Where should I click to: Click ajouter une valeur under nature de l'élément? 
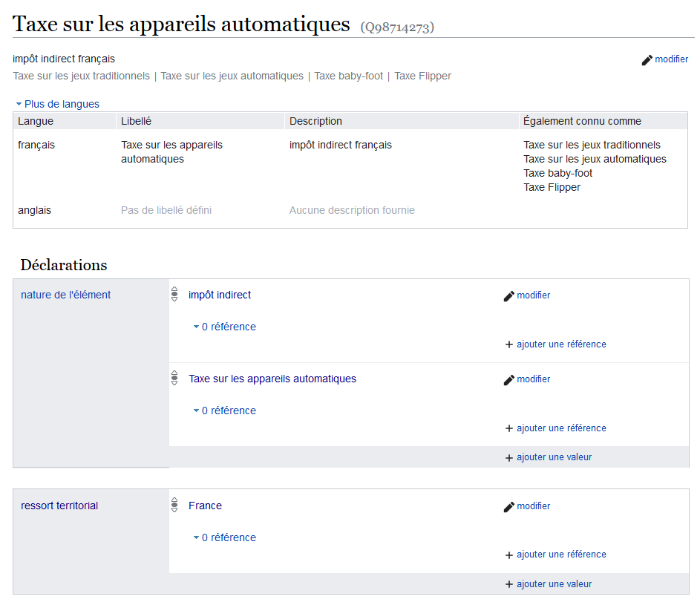554,457
